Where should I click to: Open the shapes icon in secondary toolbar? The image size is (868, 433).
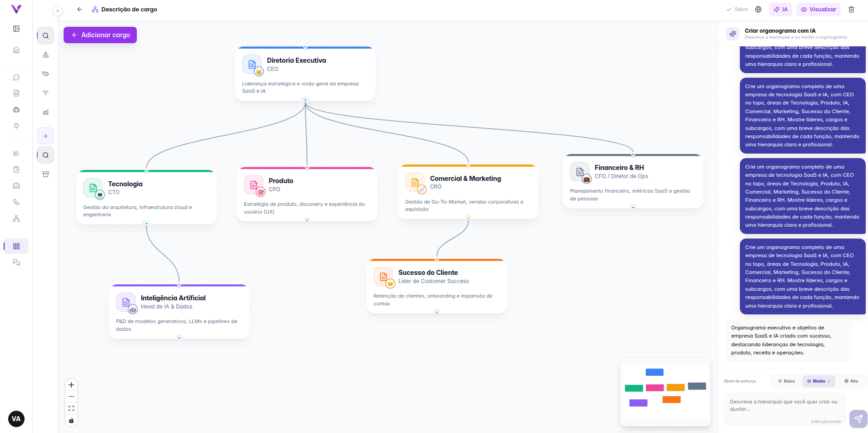click(x=45, y=55)
